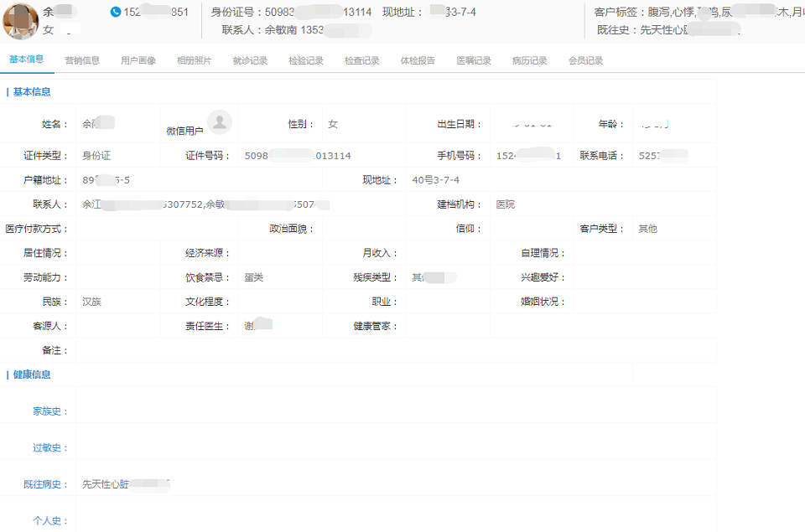Image resolution: width=805 pixels, height=532 pixels.
Task: Click the 家族史 text area
Action: coord(394,411)
